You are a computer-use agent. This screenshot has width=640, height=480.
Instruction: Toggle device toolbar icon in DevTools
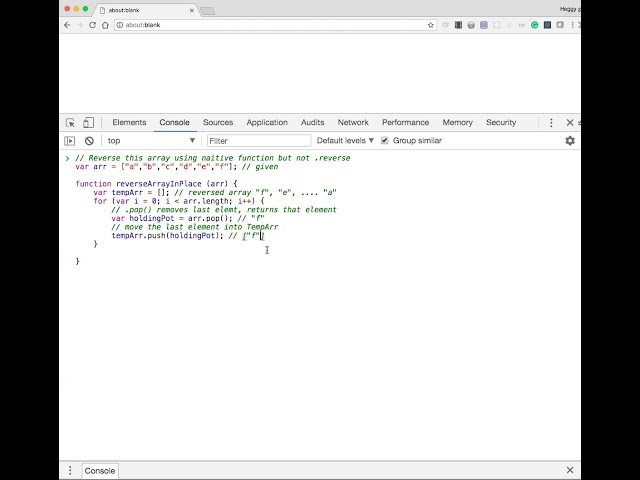pyautogui.click(x=88, y=122)
